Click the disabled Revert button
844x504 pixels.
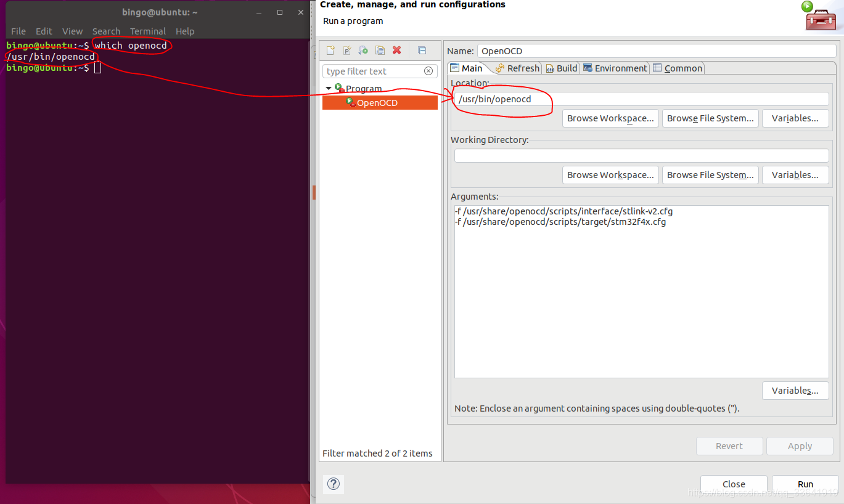coord(729,446)
